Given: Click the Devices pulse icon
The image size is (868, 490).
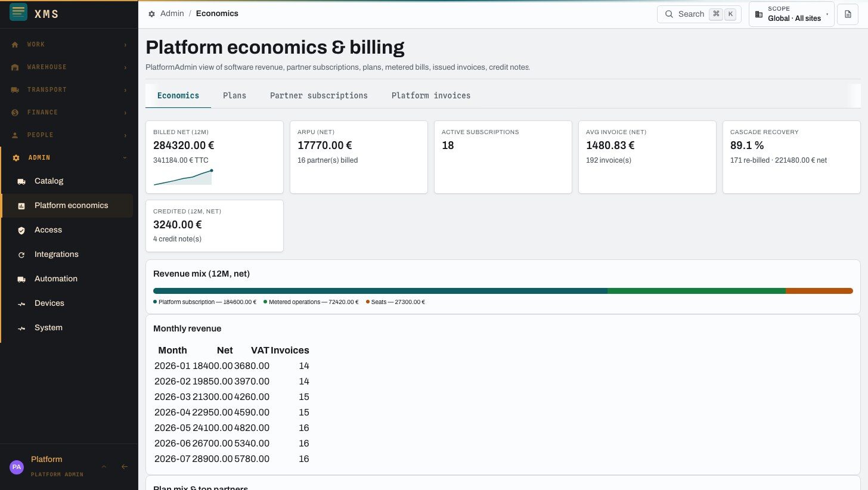Looking at the screenshot, I should 21,303.
